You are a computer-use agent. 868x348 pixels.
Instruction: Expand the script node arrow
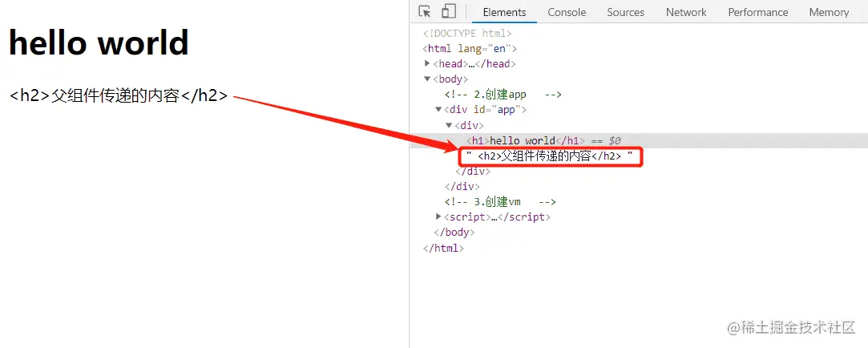tap(438, 216)
